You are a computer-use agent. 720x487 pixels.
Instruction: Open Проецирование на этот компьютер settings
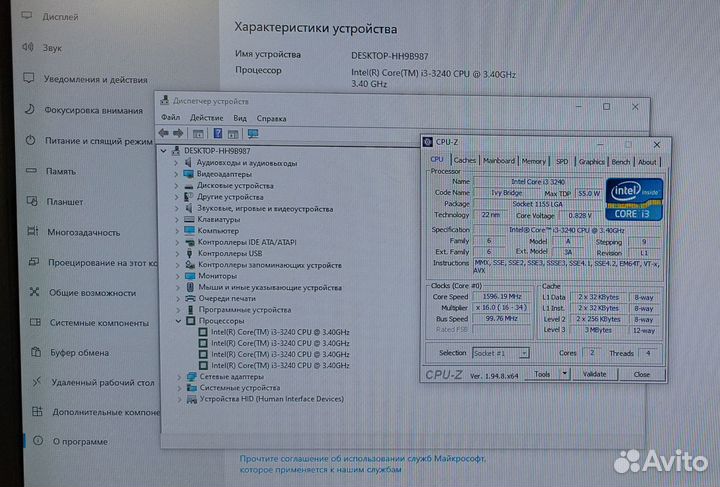click(x=102, y=263)
